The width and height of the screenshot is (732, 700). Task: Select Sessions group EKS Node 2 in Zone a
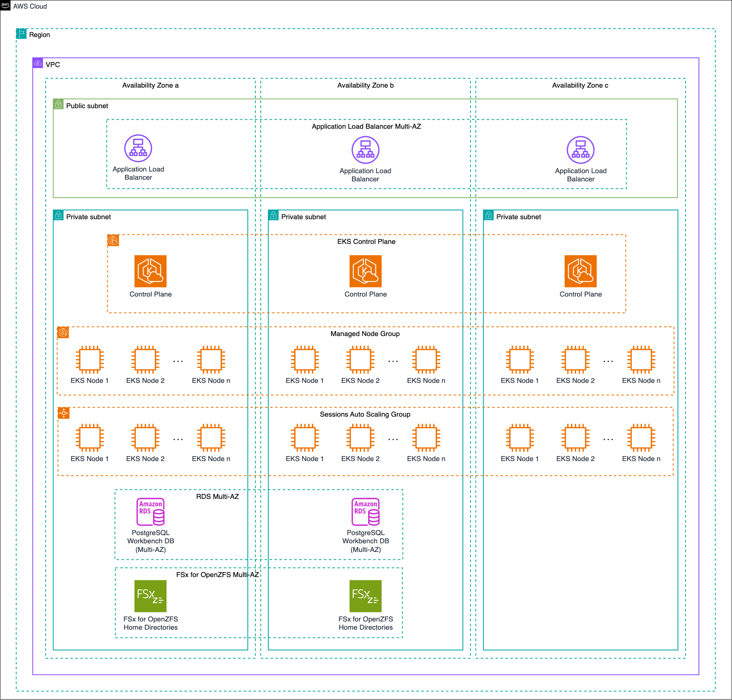pyautogui.click(x=145, y=438)
